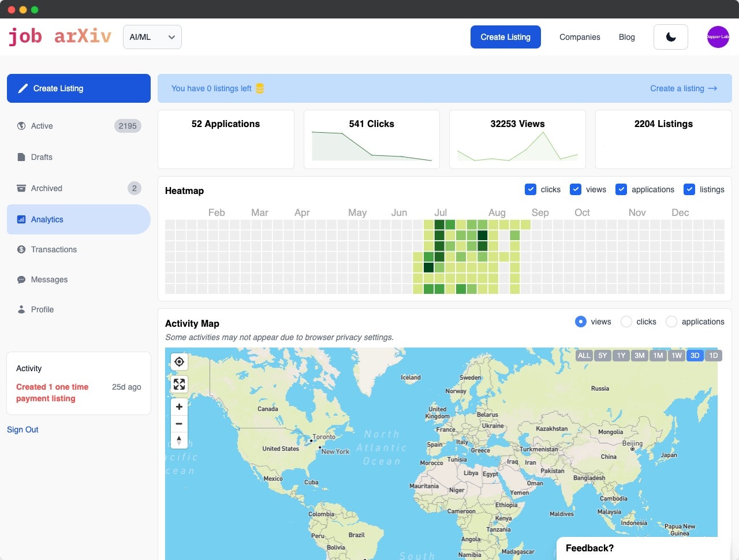Open the Transactions section
The width and height of the screenshot is (739, 560).
pos(79,249)
